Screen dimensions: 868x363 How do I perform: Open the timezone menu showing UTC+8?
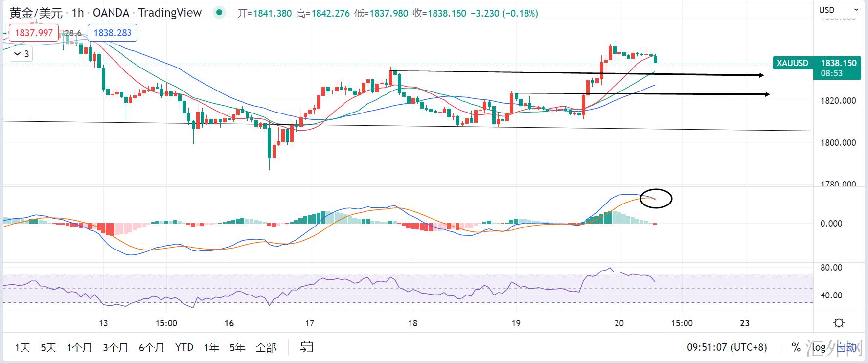click(x=727, y=347)
